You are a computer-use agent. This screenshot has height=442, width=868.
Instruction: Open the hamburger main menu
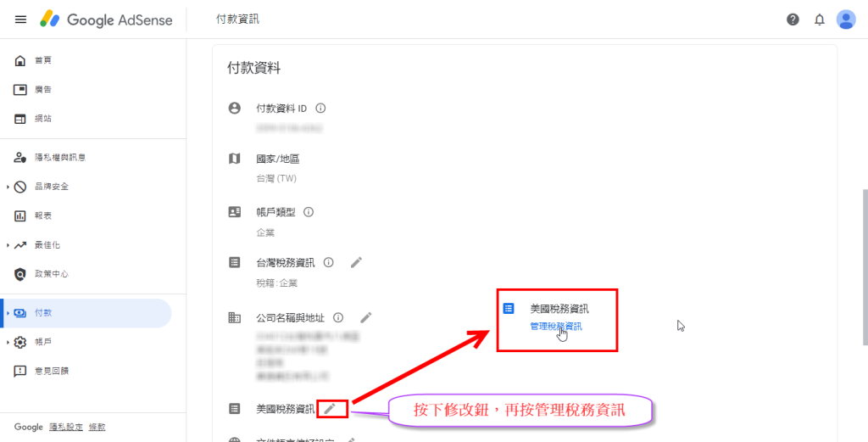20,20
